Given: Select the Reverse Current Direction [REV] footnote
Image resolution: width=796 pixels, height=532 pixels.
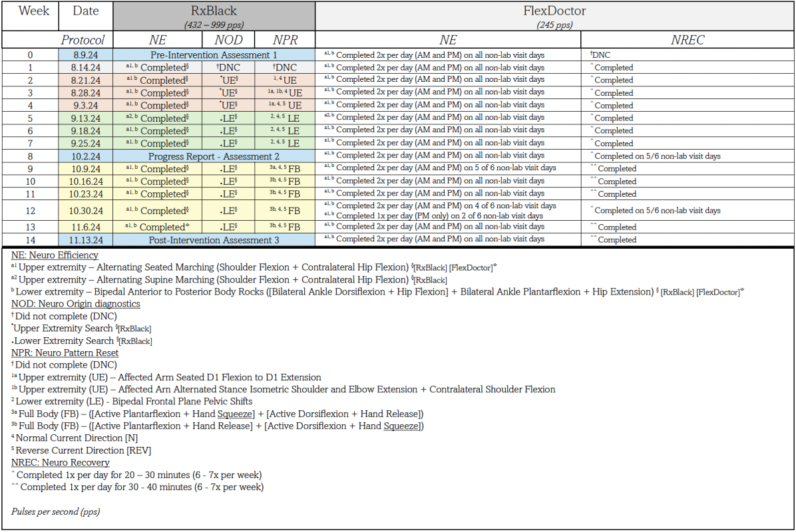Looking at the screenshot, I should (x=83, y=450).
